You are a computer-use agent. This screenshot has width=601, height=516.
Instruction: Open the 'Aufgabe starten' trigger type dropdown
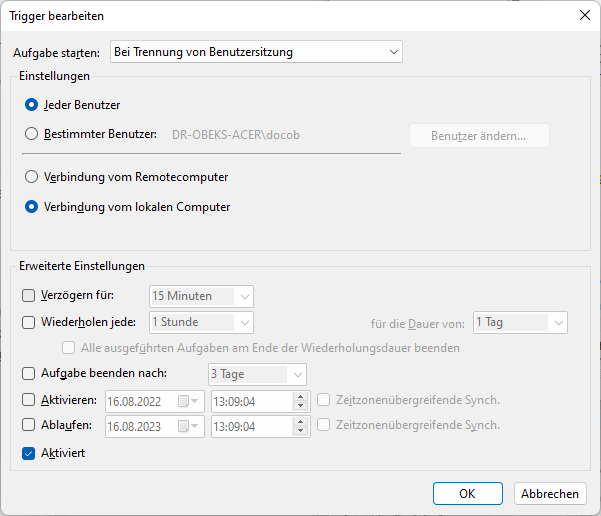256,52
